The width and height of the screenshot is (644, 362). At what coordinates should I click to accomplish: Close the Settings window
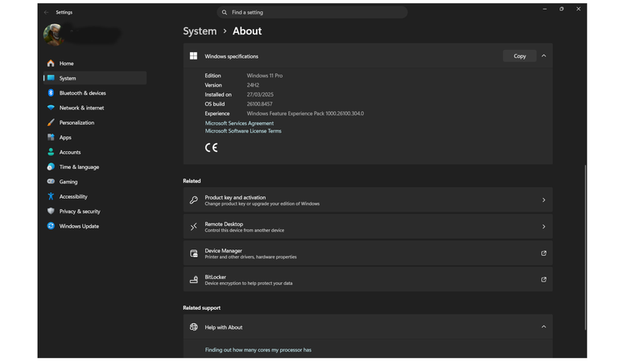coord(578,9)
